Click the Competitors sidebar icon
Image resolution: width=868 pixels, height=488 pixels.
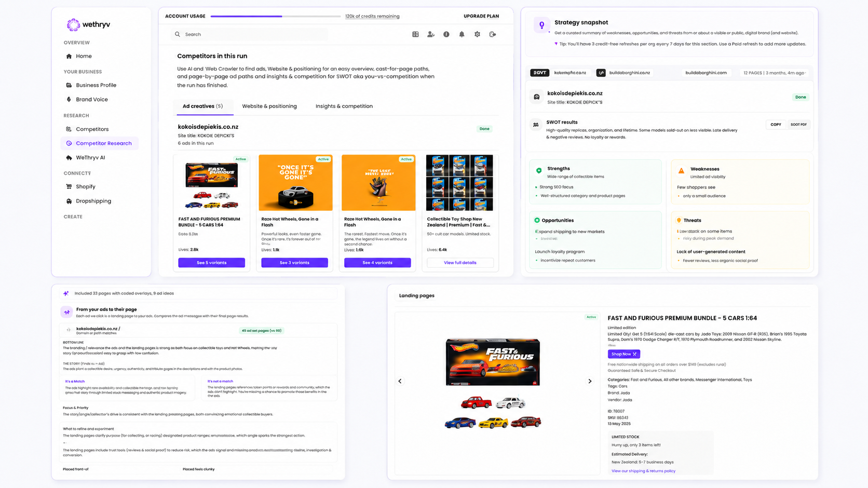[69, 129]
